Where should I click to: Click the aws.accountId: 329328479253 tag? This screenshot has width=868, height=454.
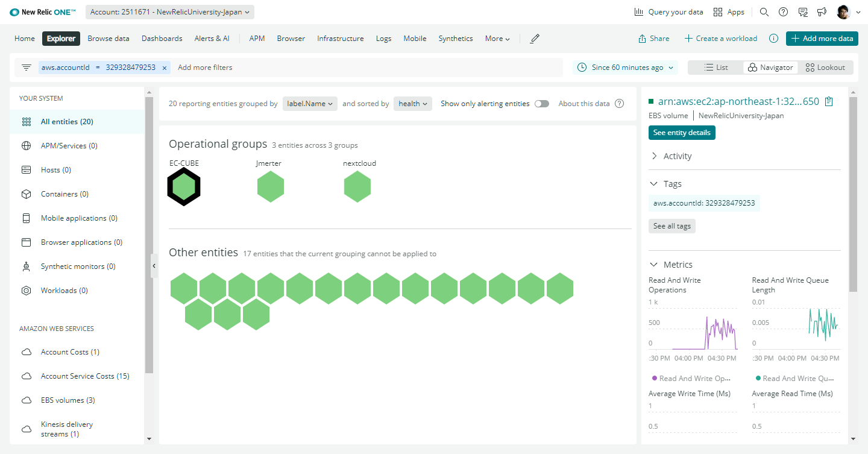pyautogui.click(x=704, y=203)
